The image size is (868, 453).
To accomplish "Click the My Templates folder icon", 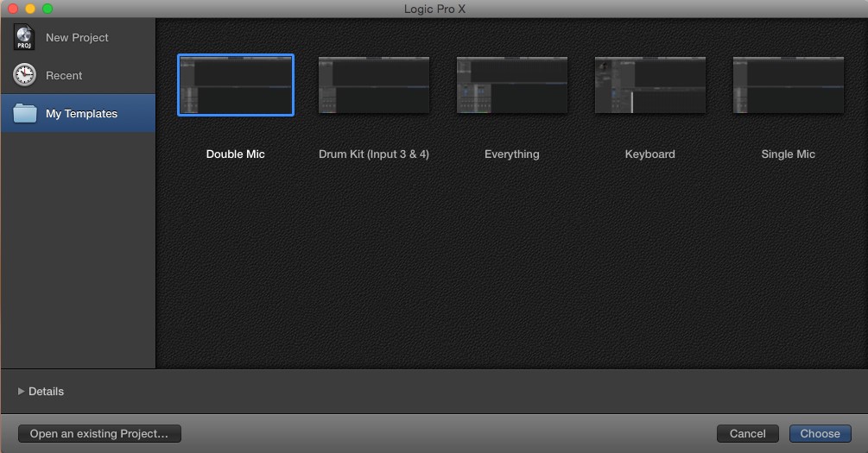I will click(25, 113).
